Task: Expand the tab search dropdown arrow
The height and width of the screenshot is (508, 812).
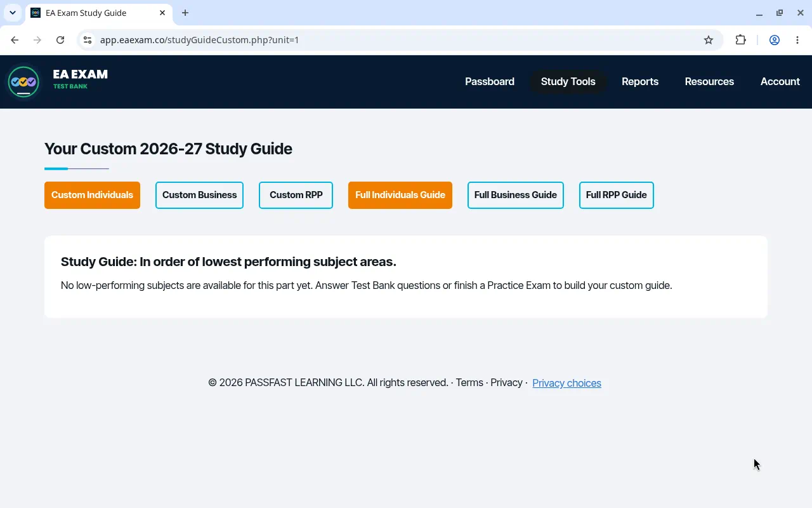Action: [x=12, y=13]
